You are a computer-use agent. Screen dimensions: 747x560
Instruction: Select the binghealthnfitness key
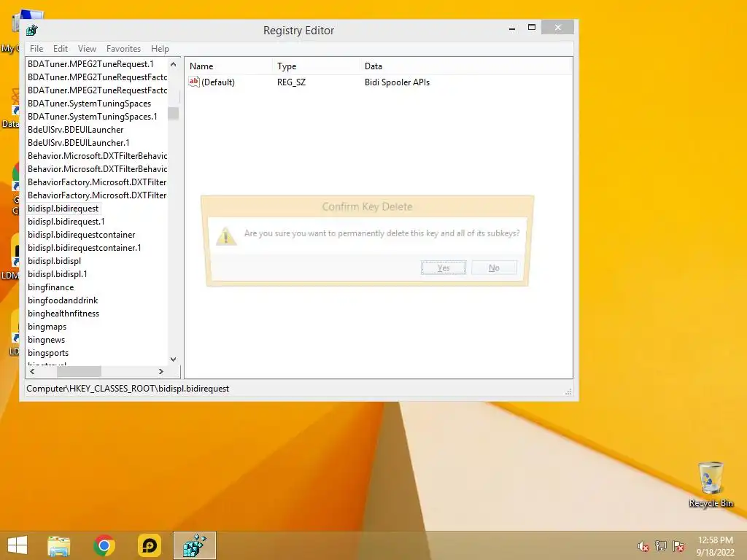tap(63, 314)
